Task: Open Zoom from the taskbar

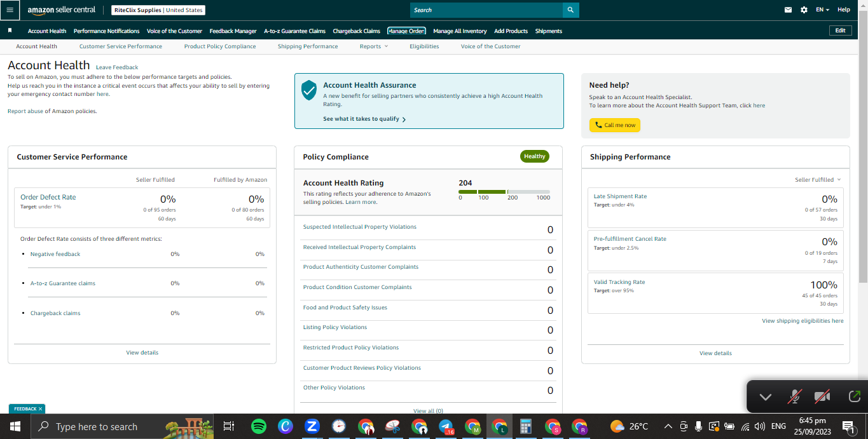Action: click(312, 426)
